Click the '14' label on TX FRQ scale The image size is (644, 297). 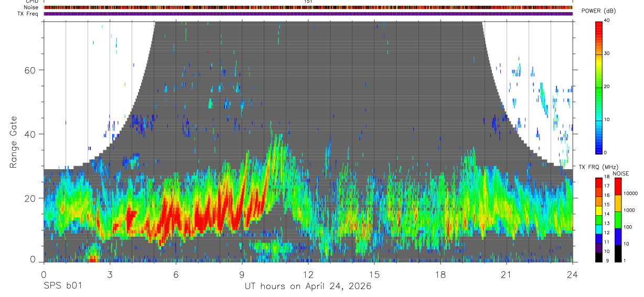pyautogui.click(x=607, y=214)
